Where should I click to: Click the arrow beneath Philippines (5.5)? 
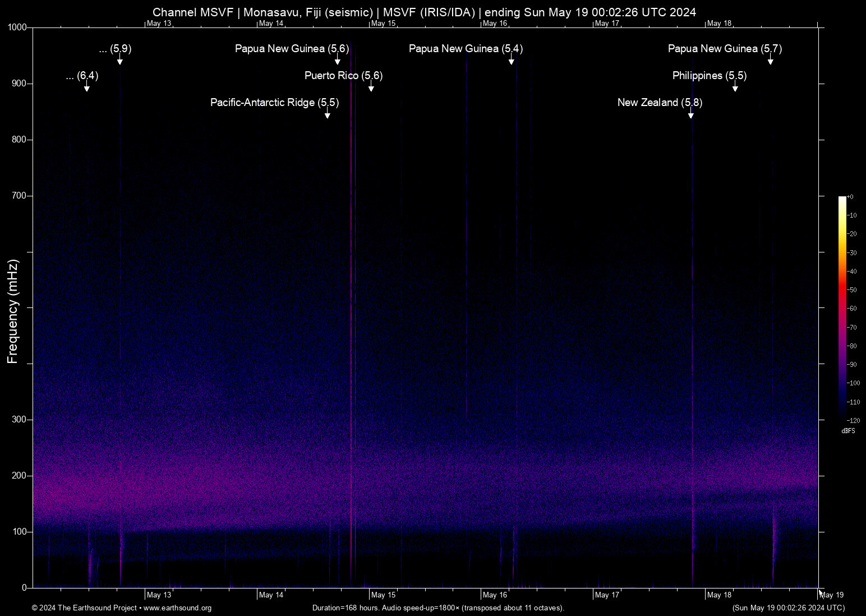pos(735,88)
